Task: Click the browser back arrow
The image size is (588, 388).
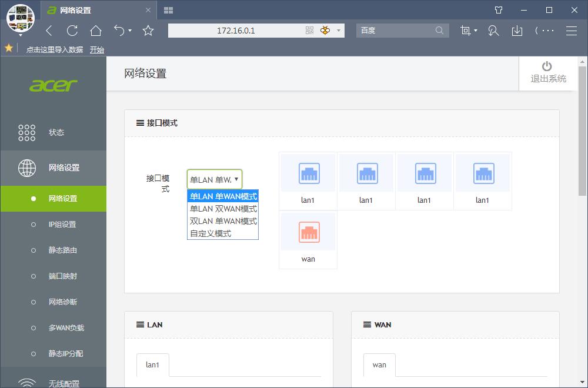Action: 49,31
